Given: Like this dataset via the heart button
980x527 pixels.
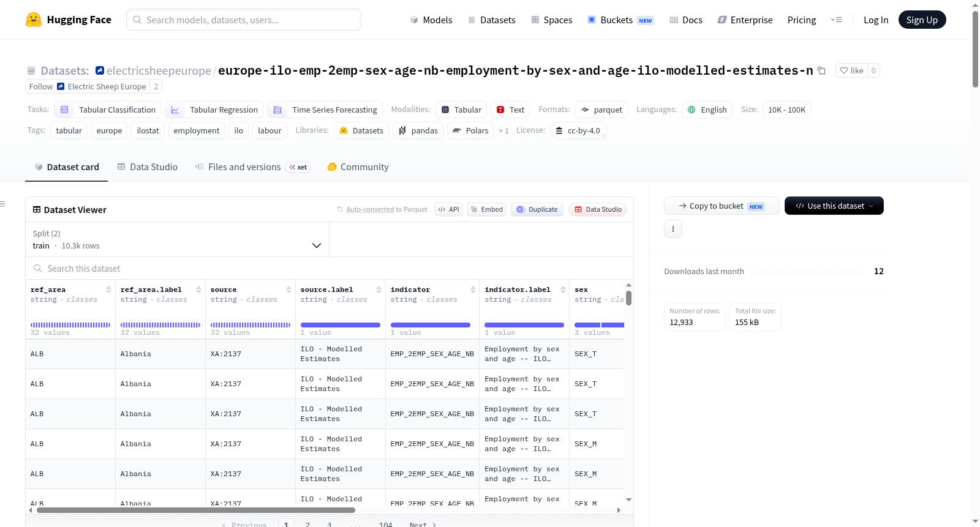Looking at the screenshot, I should [851, 70].
